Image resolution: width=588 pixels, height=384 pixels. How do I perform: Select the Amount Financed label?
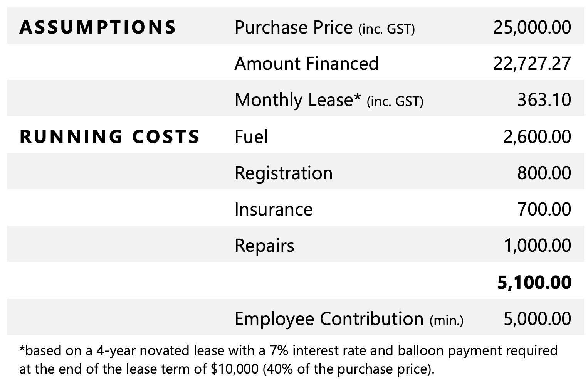point(306,64)
